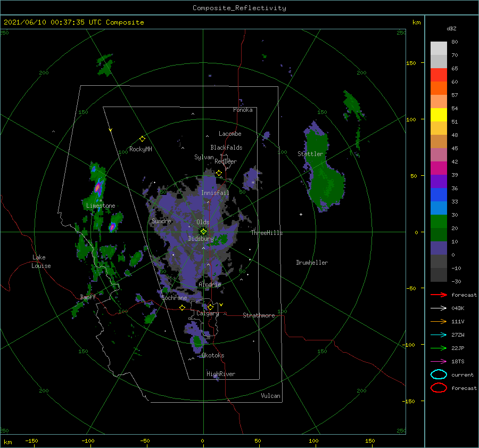Click the ThreeHills label
The width and height of the screenshot is (479, 448).
[x=267, y=233]
